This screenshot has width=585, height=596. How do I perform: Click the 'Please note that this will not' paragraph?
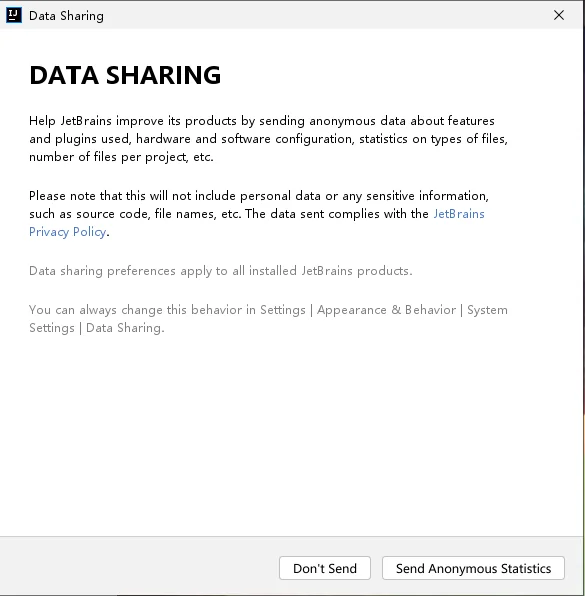click(259, 214)
